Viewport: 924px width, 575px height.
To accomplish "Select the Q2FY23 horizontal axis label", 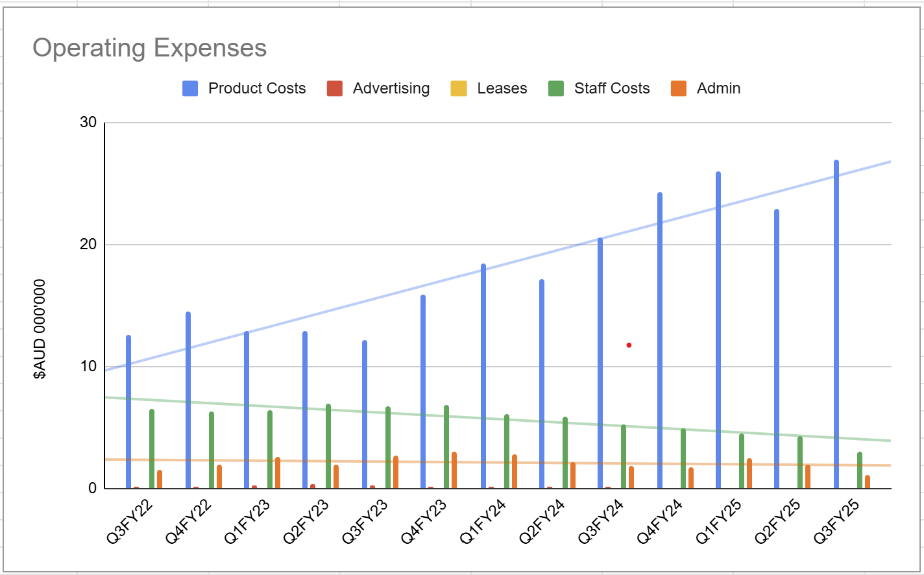I will tap(306, 522).
